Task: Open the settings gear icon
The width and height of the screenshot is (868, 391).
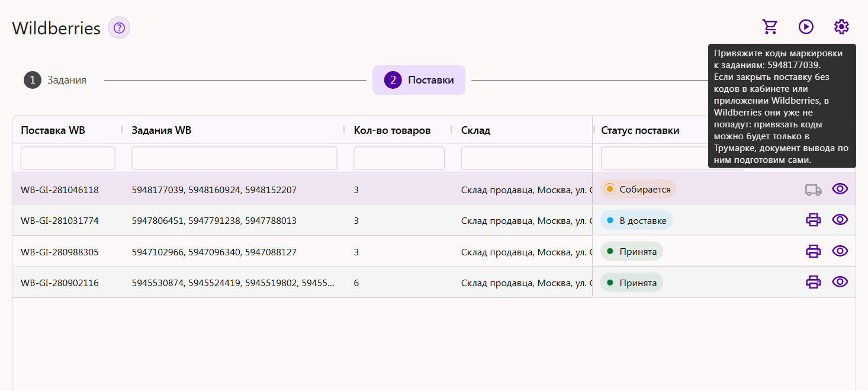Action: 841,27
